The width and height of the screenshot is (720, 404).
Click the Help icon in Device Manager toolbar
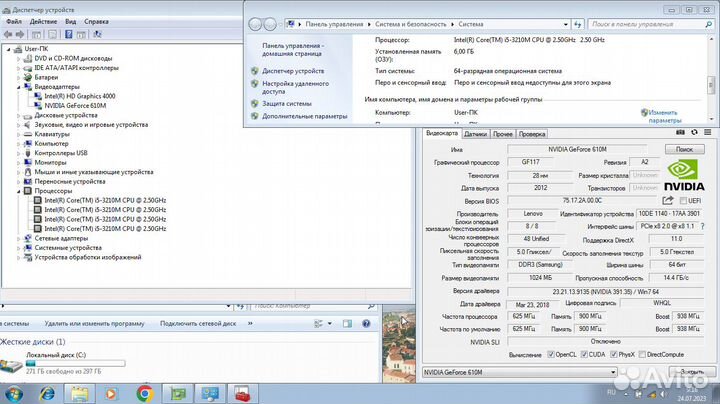[68, 34]
